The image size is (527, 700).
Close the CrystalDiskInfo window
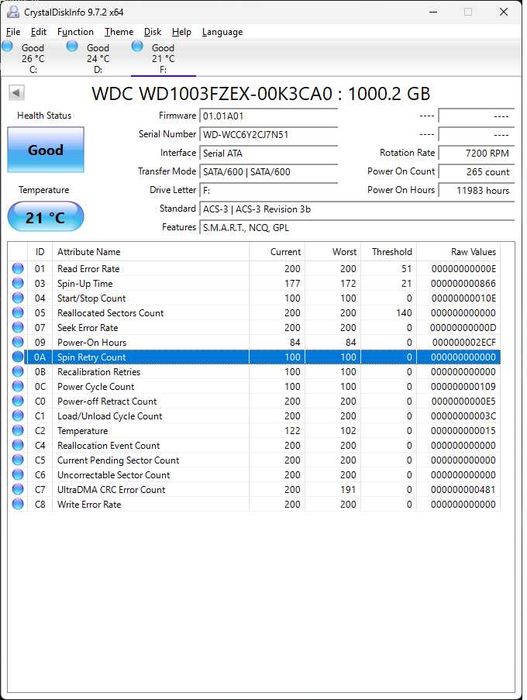tap(504, 12)
